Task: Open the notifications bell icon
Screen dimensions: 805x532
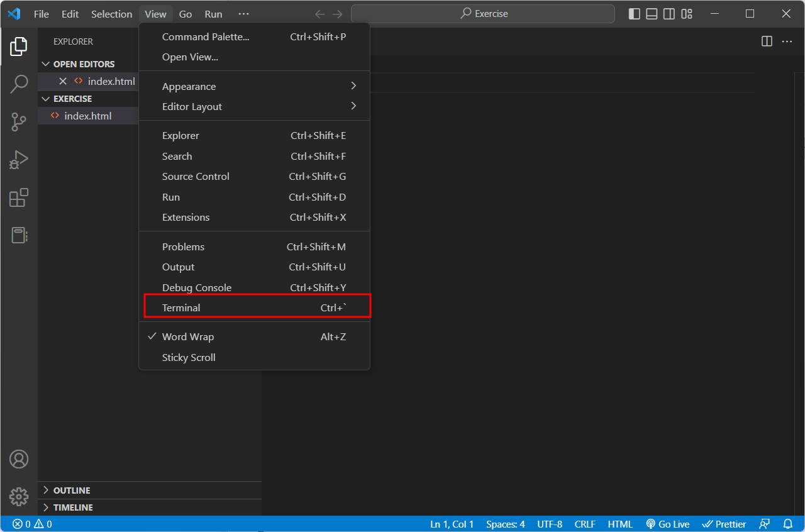Action: tap(788, 524)
